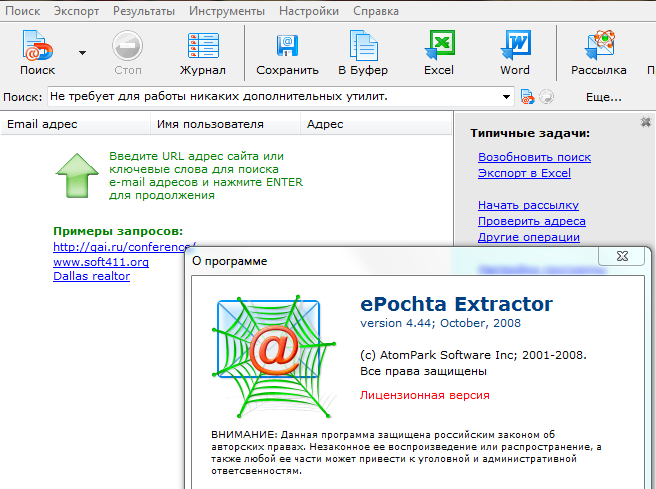Export results using the Word icon
The height and width of the screenshot is (489, 656).
[x=515, y=52]
